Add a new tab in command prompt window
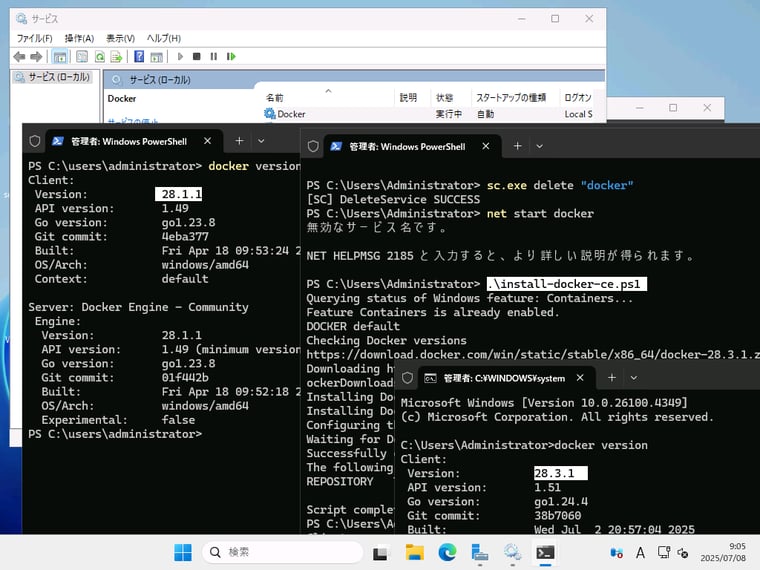760x570 pixels. 612,378
